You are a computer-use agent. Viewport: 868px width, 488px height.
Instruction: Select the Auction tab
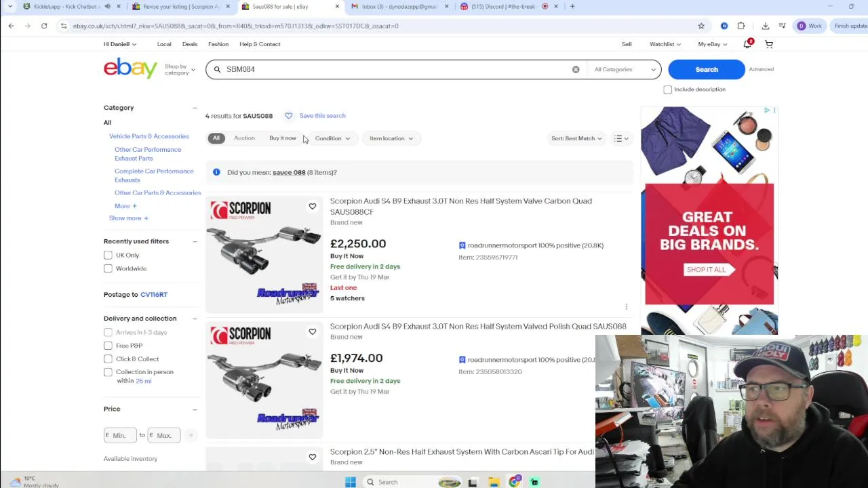pyautogui.click(x=244, y=138)
